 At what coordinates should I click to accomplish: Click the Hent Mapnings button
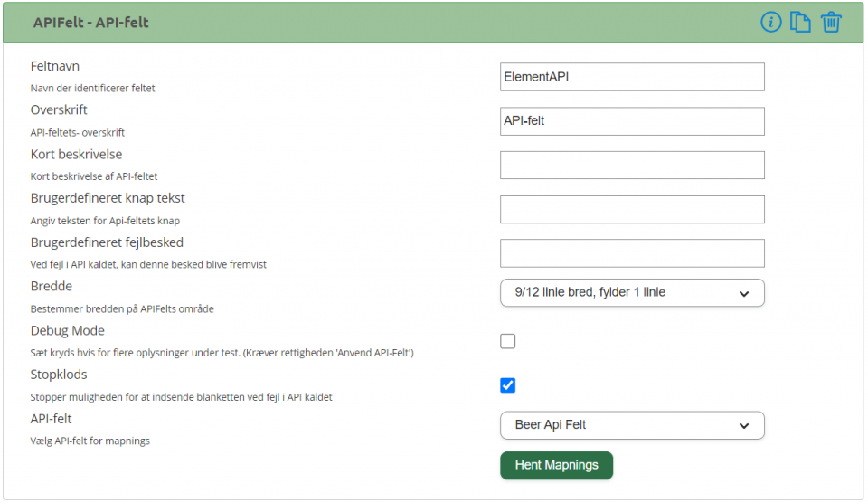pos(556,465)
